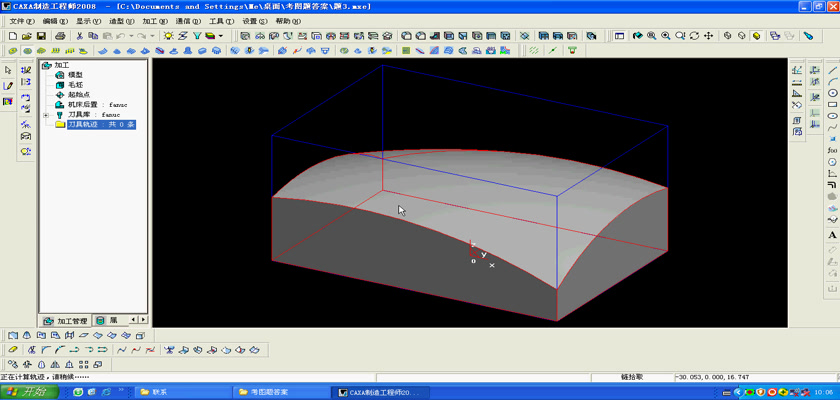Open the 帮助 (Help) menu
840x400 pixels.
click(288, 21)
